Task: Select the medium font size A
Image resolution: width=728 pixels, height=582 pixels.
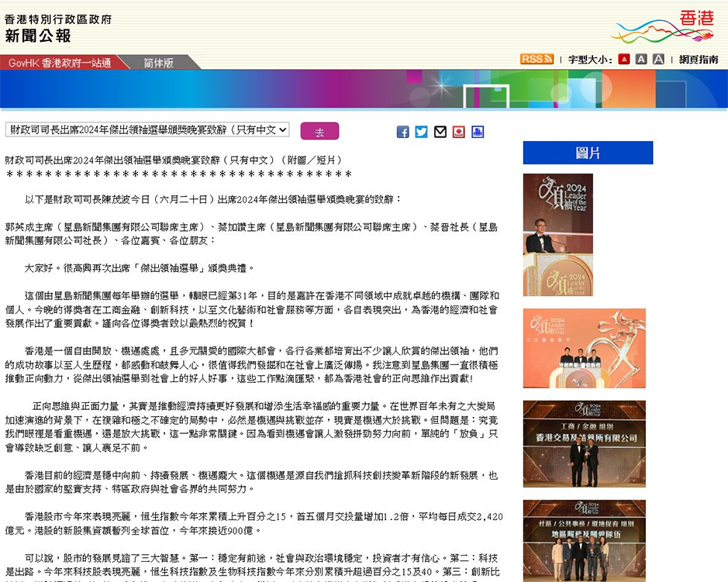Action: 641,59
